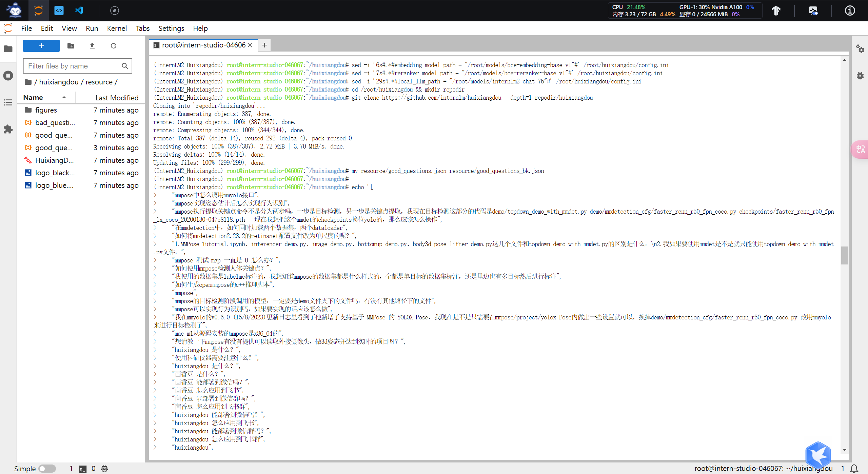Open the Settings menu
The height and width of the screenshot is (474, 868).
click(171, 28)
